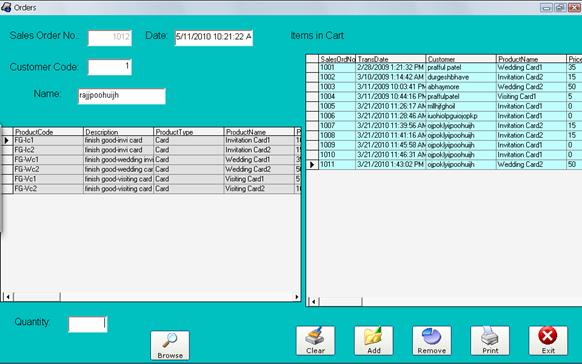Click customer durgeshbhave cell
Viewport: 582px width, 364px height.
click(461, 77)
